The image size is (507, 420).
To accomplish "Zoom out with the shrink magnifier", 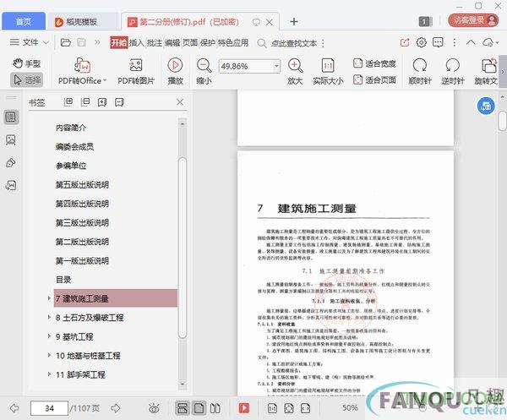I will 204,72.
